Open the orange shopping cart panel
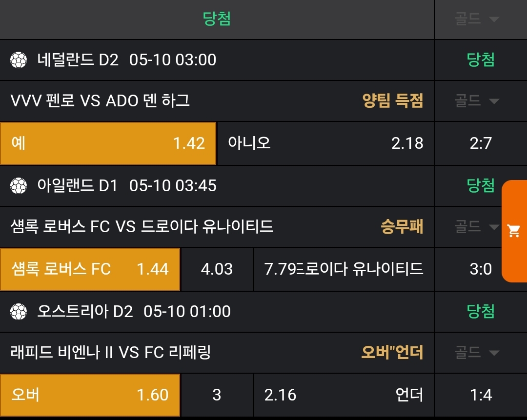The image size is (527, 420). tap(514, 231)
